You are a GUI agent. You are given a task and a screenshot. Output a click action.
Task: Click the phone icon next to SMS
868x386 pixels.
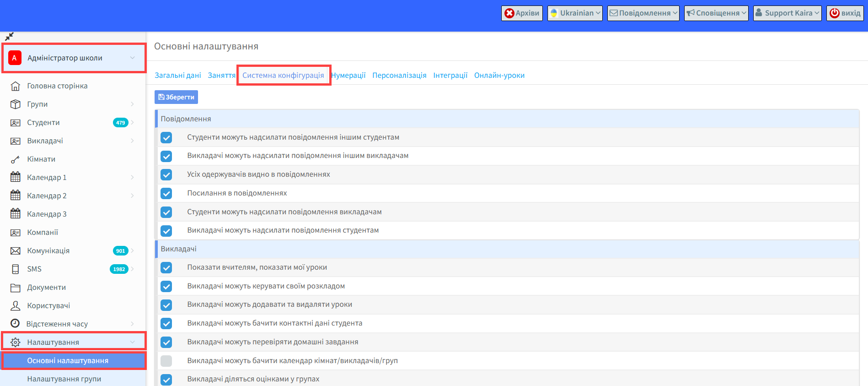tap(16, 269)
